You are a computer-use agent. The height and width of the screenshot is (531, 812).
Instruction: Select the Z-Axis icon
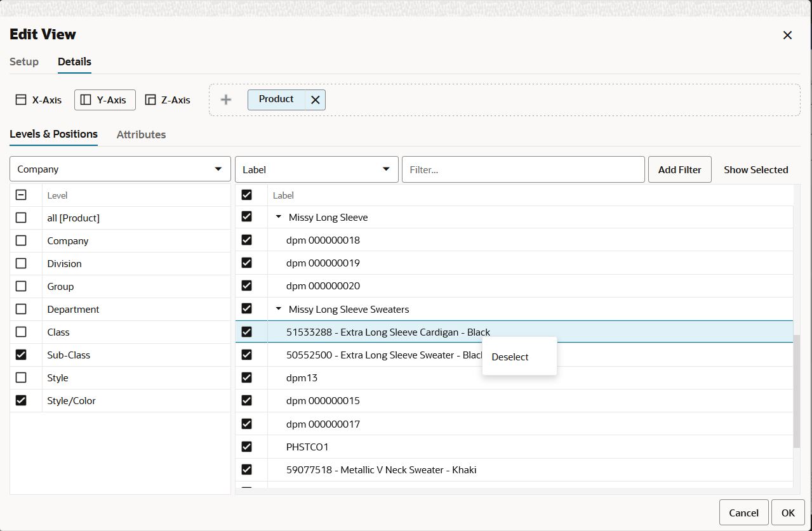pyautogui.click(x=150, y=100)
